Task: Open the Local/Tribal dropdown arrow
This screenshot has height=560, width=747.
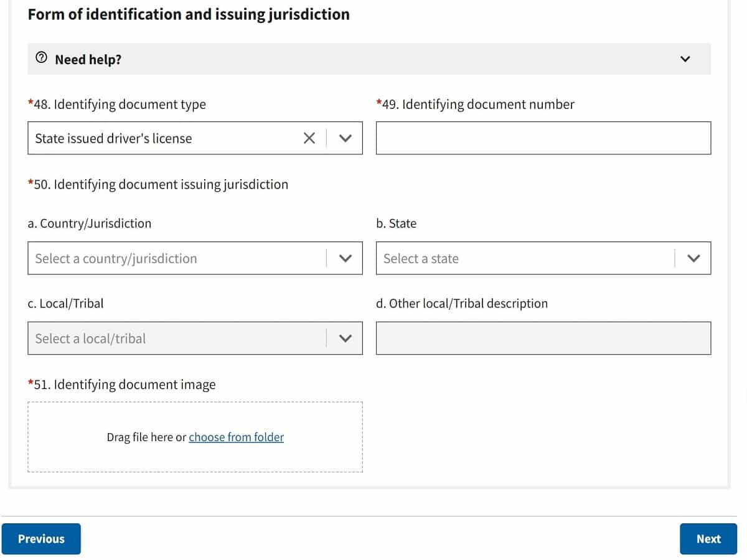Action: coord(345,338)
